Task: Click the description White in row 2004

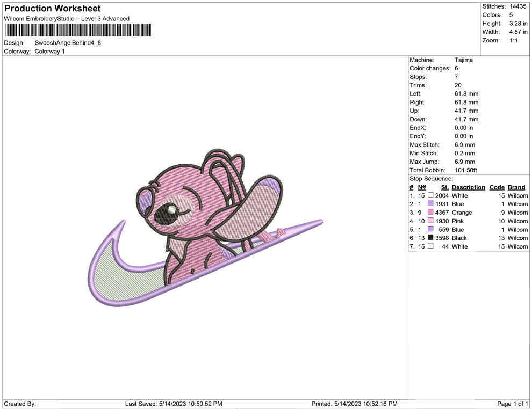Action: [460, 195]
